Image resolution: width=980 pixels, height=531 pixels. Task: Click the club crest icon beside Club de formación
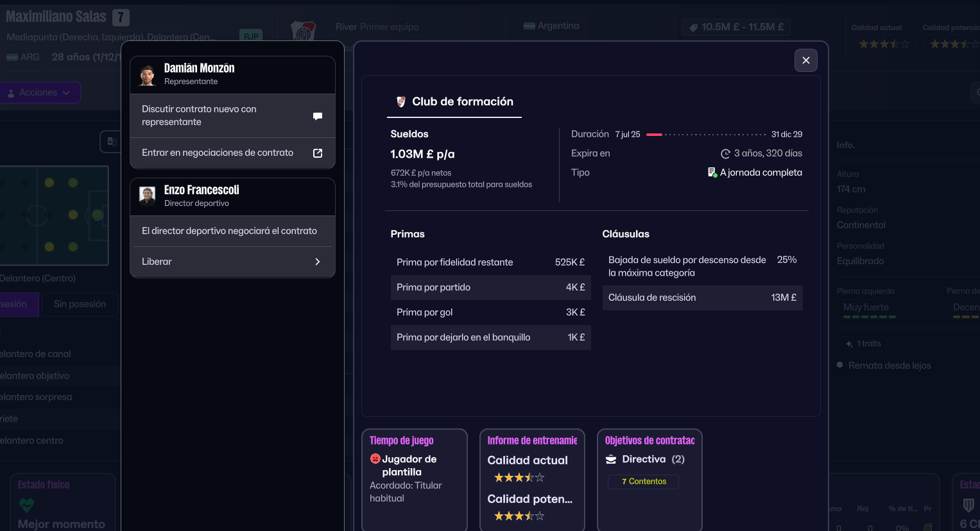click(x=401, y=102)
